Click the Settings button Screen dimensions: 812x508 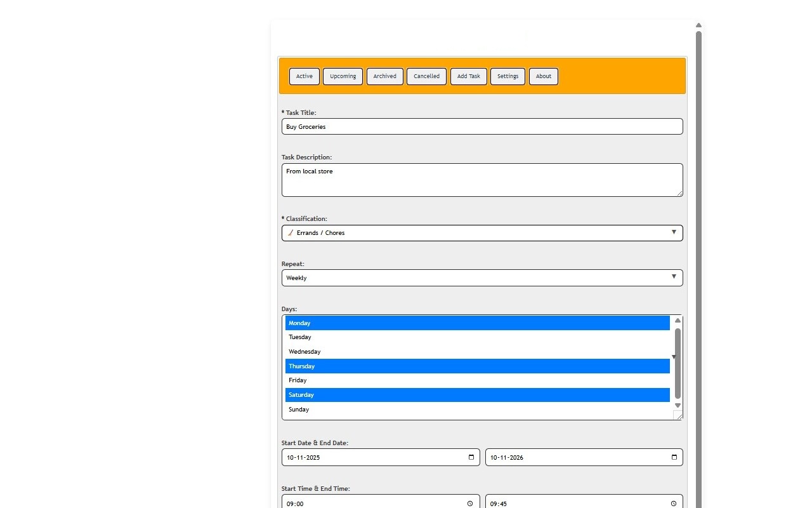click(x=507, y=76)
